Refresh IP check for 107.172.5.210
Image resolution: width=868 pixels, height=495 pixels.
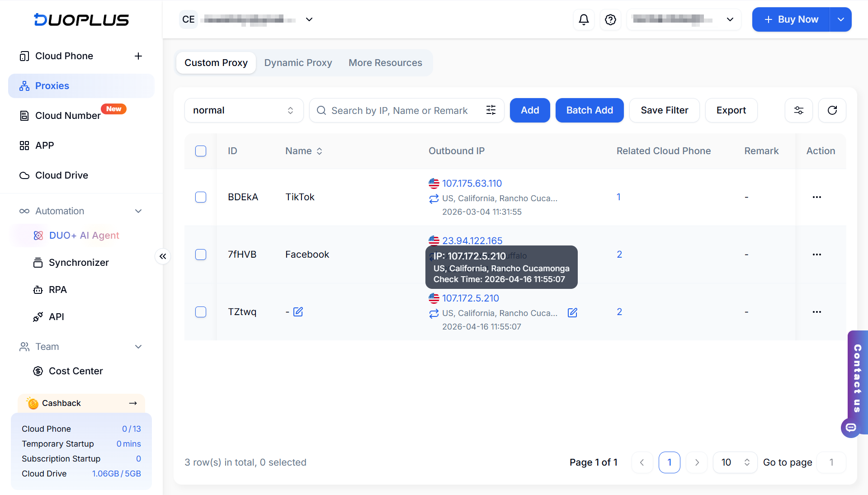click(x=434, y=313)
